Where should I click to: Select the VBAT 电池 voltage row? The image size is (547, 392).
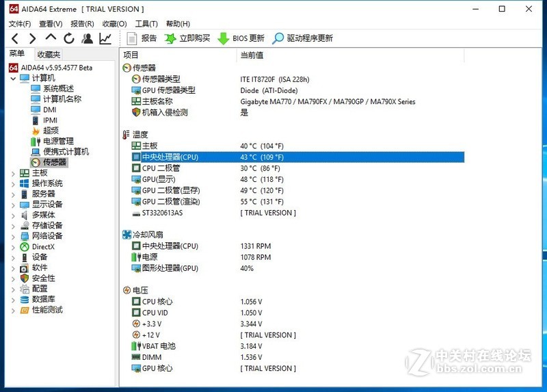click(x=297, y=346)
